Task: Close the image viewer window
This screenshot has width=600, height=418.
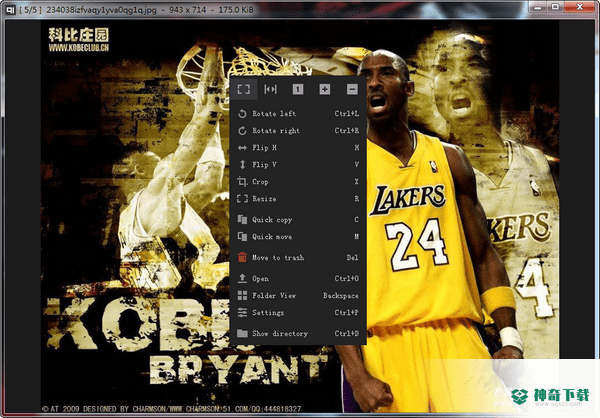Action: (x=580, y=7)
